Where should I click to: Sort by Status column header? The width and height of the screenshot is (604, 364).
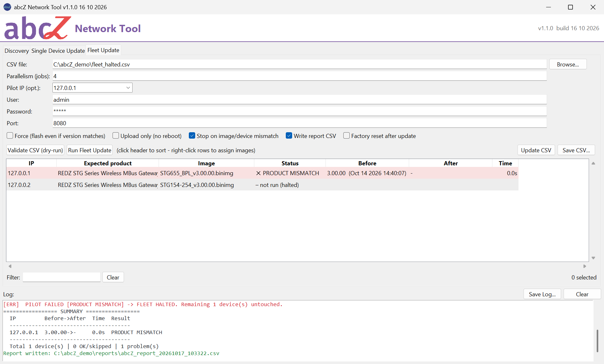pos(290,163)
